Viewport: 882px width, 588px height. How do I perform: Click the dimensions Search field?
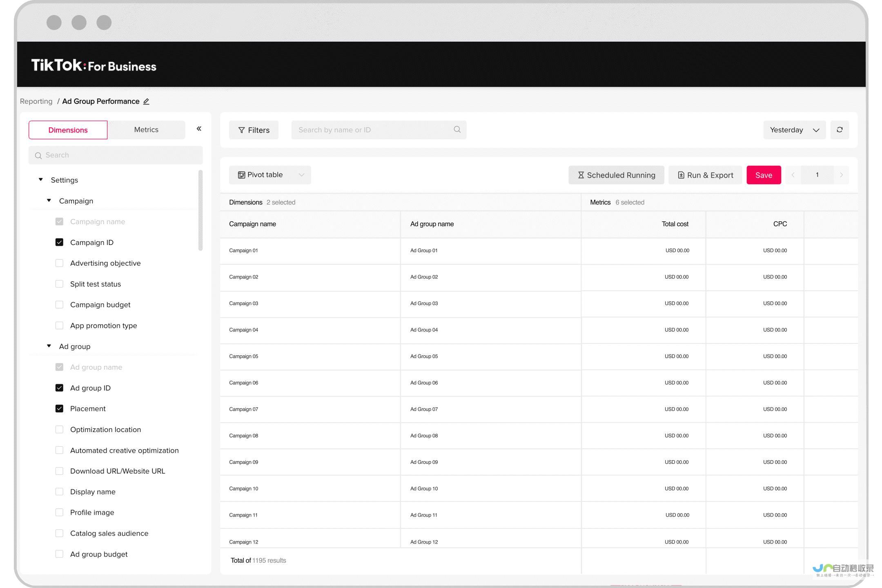(x=116, y=155)
